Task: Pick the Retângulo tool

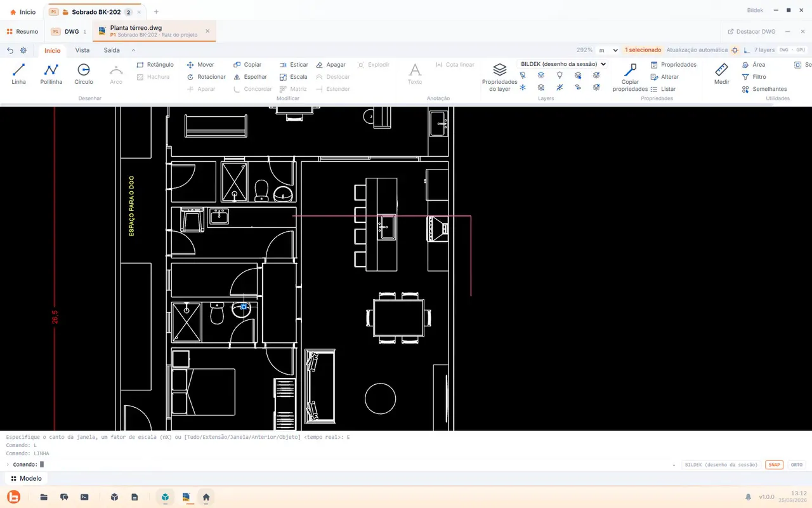Action: (155, 65)
